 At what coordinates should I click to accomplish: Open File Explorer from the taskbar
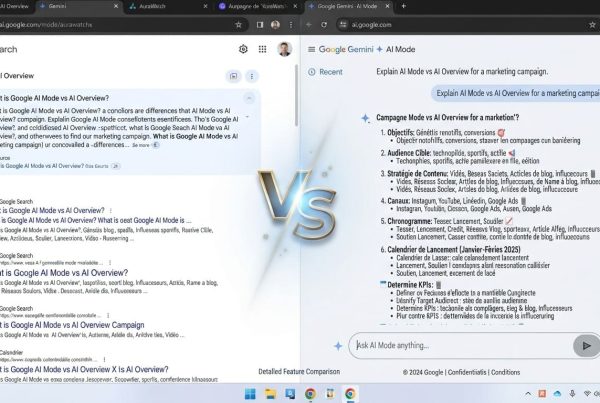coord(270,394)
